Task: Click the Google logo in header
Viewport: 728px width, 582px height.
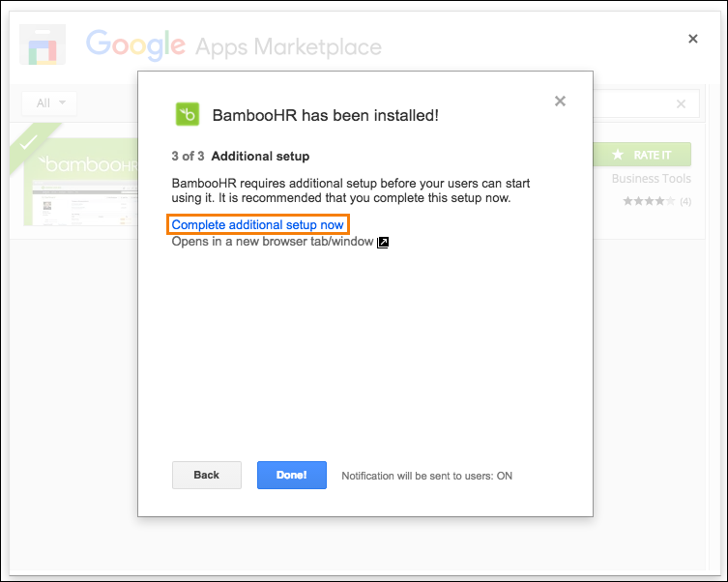Action: (135, 44)
